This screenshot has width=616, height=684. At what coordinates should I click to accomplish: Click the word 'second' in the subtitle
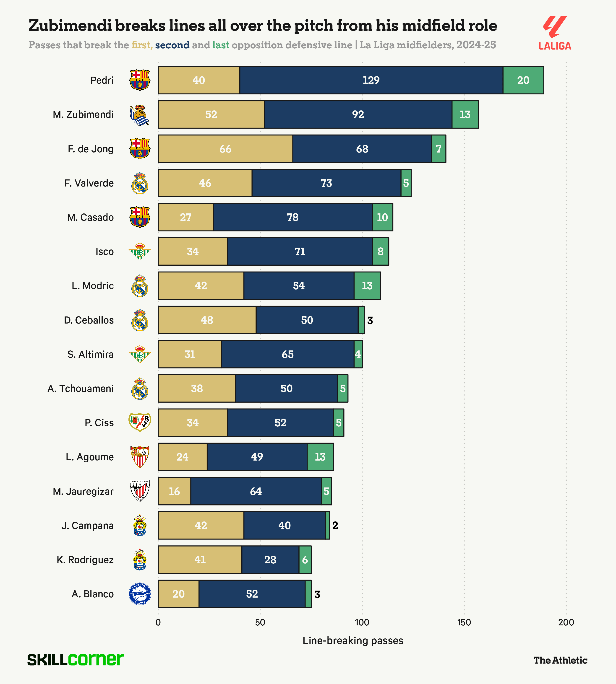pos(172,45)
